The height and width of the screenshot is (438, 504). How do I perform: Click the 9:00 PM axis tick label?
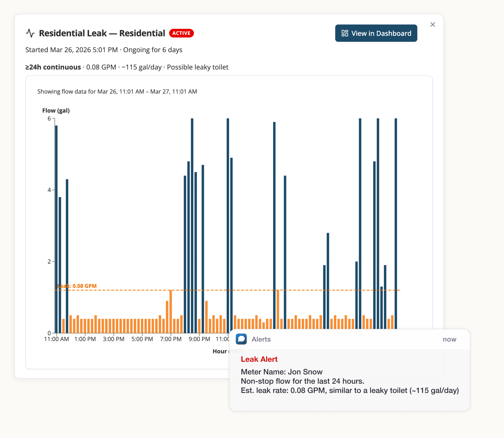click(x=199, y=339)
